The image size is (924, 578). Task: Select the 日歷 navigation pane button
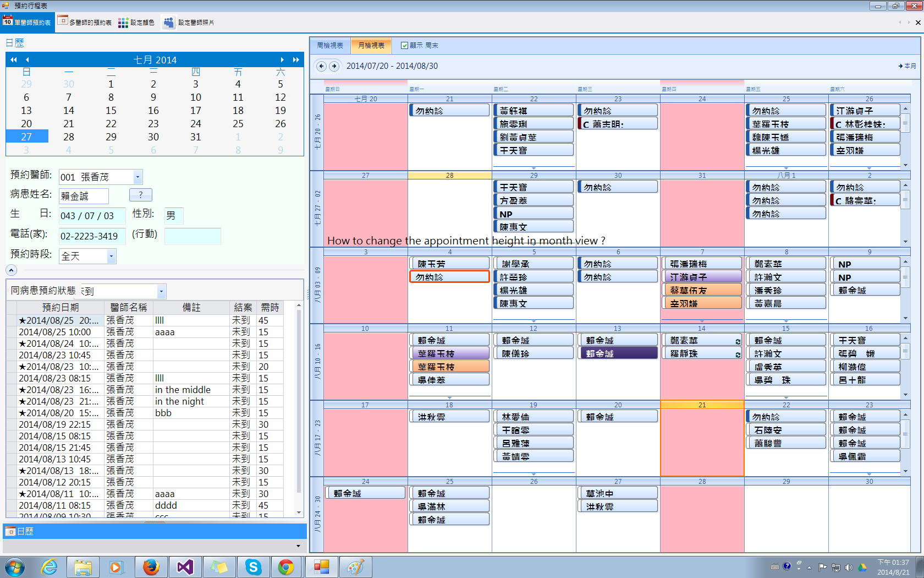155,531
